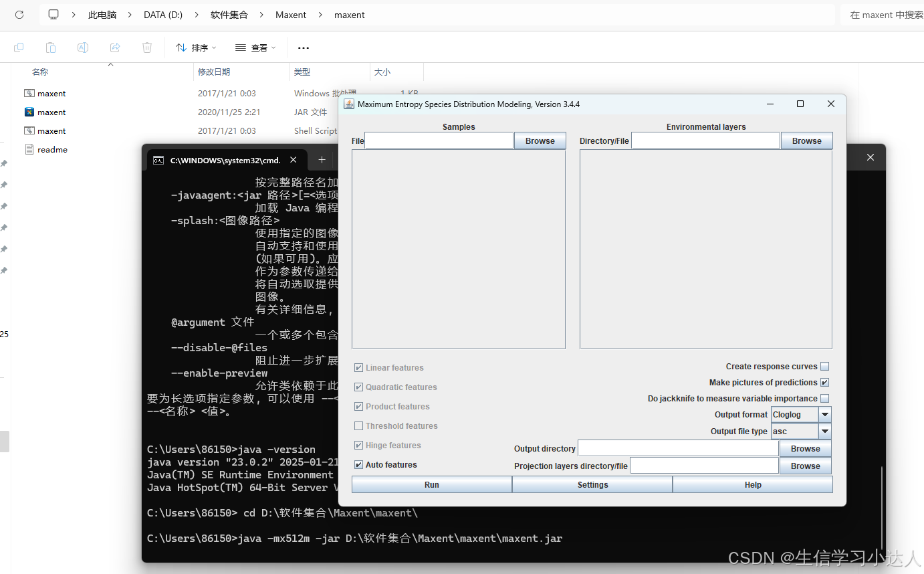Select the cmd.exe tab in the terminal
This screenshot has height=574, width=924.
(221, 159)
